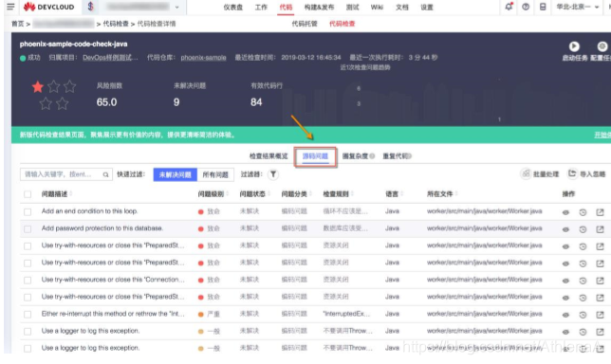611x364 pixels.
Task: Open the funnel filter icon
Action: (273, 174)
